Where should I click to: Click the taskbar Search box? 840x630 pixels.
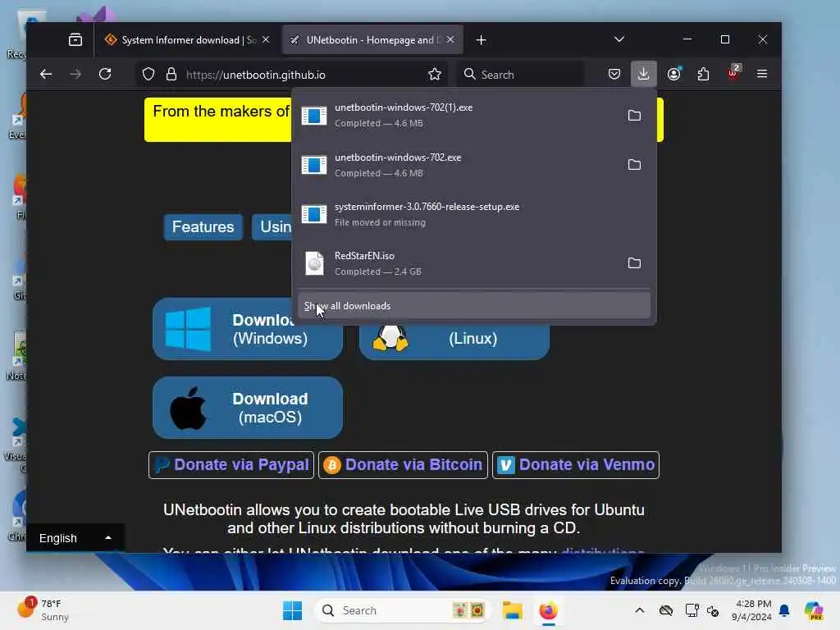(x=402, y=610)
